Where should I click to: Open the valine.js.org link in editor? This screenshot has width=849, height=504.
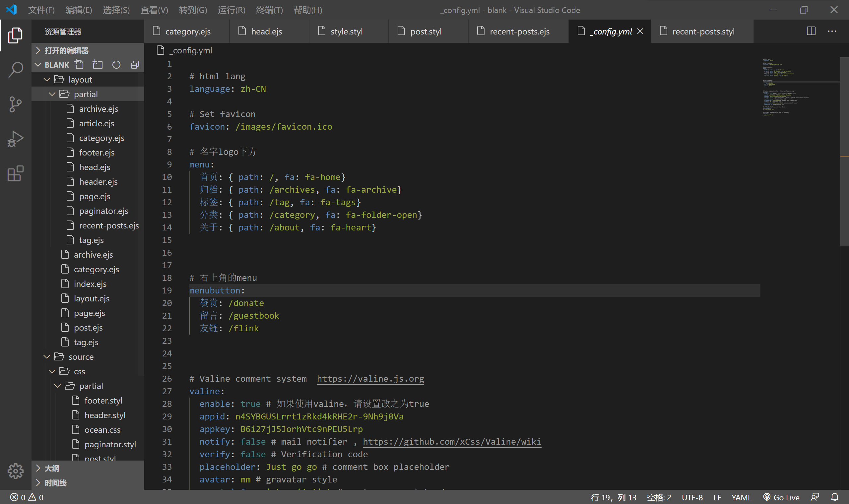click(370, 378)
